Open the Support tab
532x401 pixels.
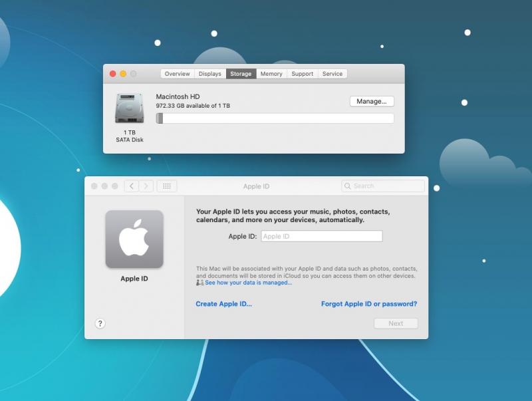click(303, 74)
